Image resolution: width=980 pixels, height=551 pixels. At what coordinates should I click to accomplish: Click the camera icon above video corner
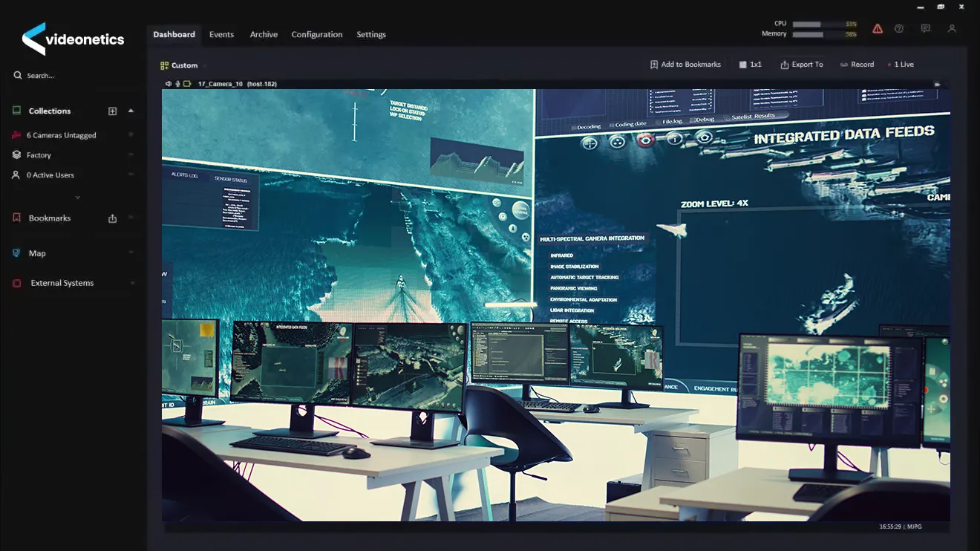coord(937,85)
